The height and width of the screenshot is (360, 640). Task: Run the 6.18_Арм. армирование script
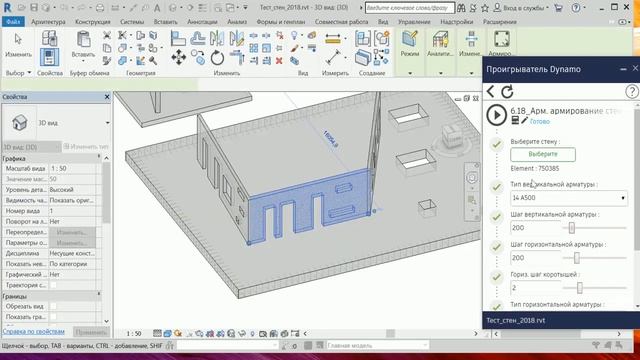[x=497, y=115]
